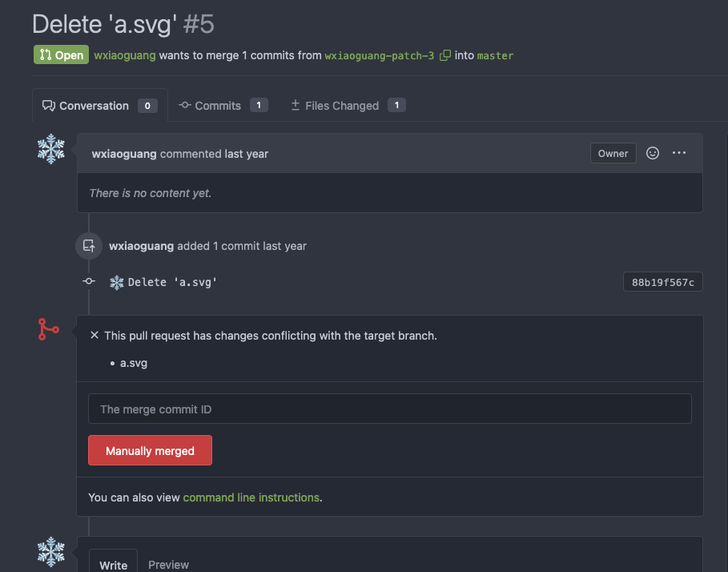Open the emoji reaction picker

tap(653, 153)
